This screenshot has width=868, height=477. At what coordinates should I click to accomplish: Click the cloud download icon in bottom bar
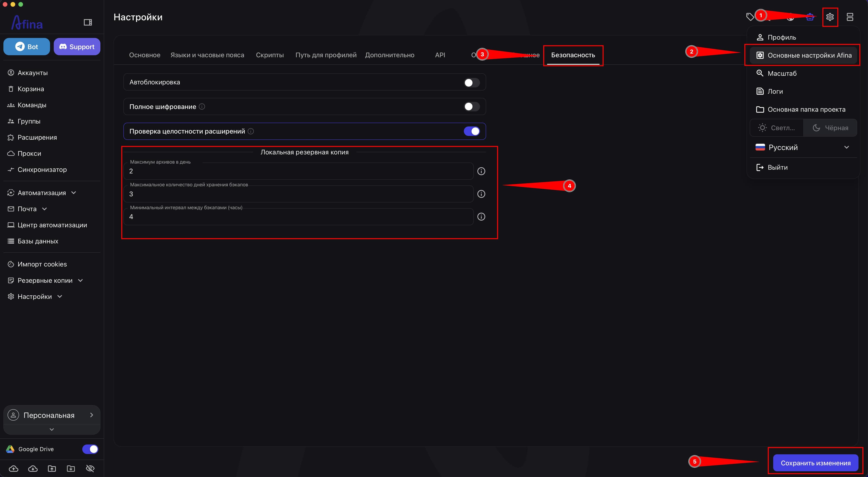click(33, 468)
